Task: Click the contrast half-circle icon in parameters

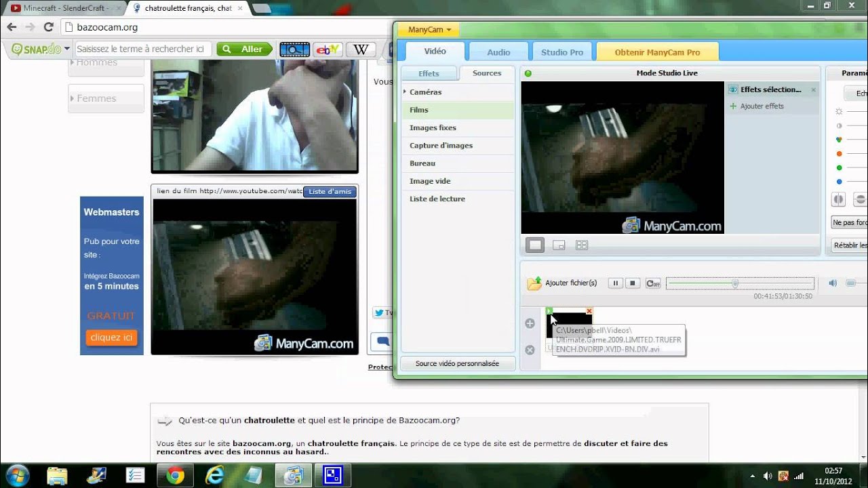Action: coord(839,125)
